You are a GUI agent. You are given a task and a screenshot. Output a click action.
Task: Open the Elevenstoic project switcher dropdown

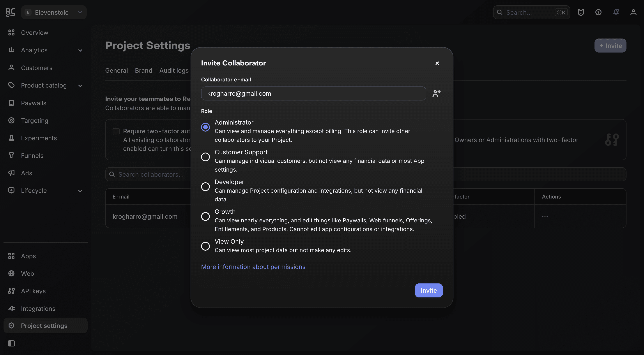pos(54,12)
